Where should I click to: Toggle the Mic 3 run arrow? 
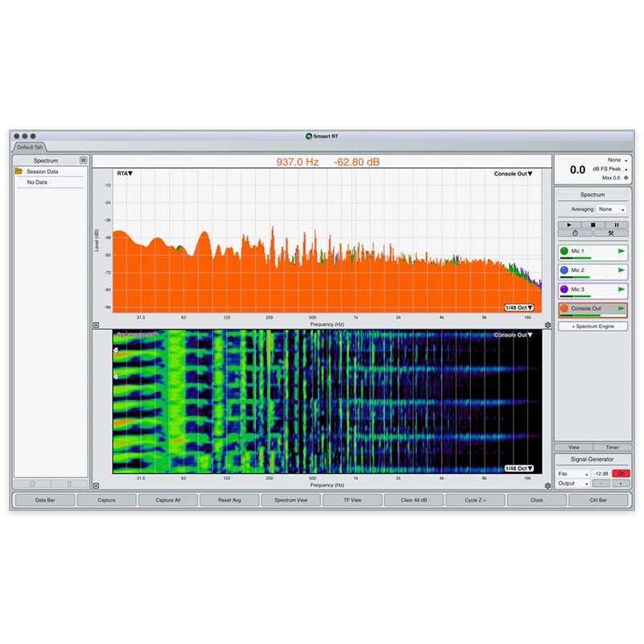(x=621, y=289)
